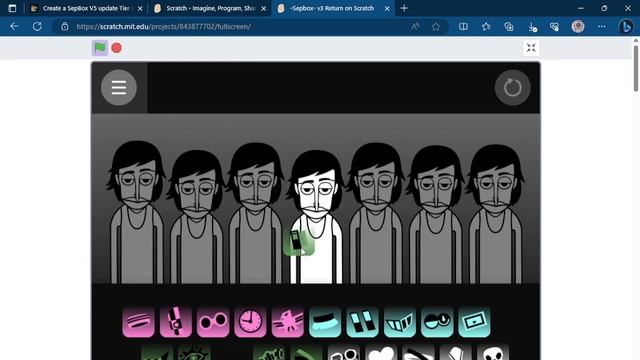Click the sixth character from the left
This screenshot has width=640, height=360.
[436, 214]
